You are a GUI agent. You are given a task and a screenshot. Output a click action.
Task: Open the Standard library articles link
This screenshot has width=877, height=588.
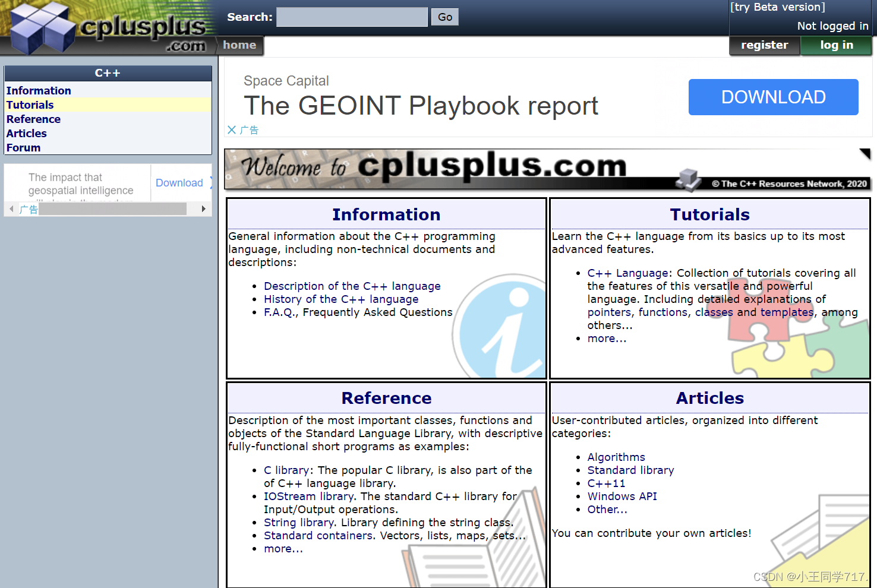pos(630,470)
